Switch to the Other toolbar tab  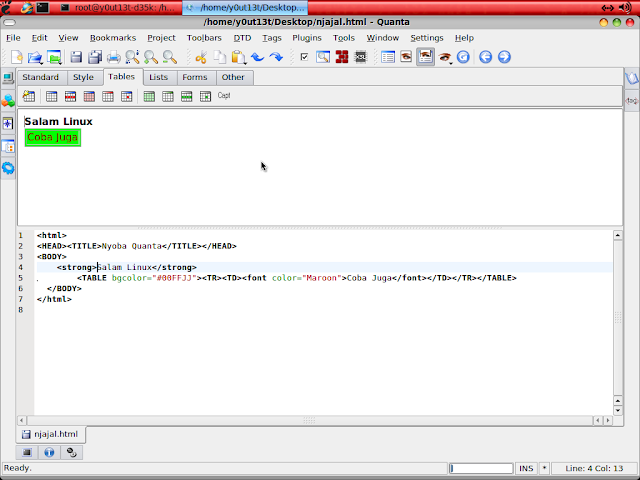pyautogui.click(x=233, y=77)
